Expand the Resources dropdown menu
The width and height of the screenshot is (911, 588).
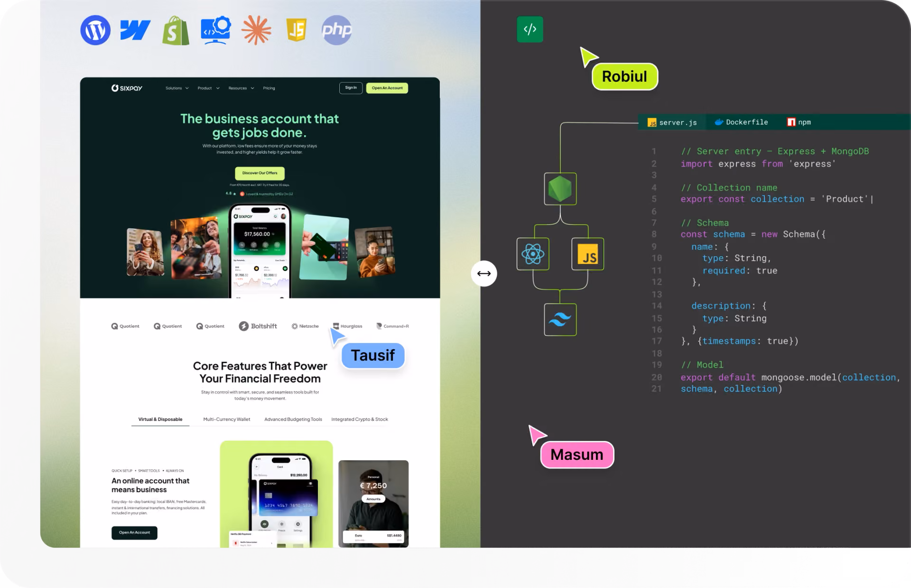click(x=241, y=88)
